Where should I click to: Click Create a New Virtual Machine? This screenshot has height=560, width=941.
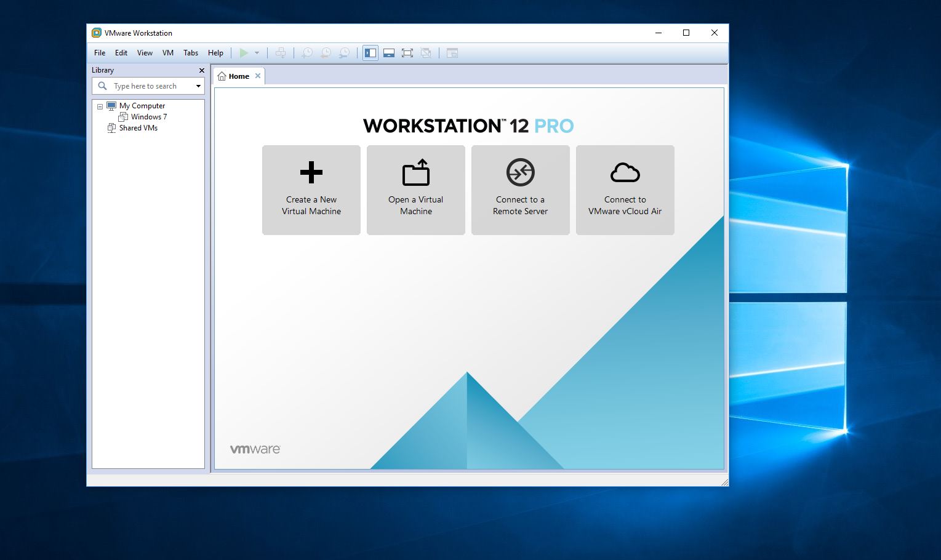[311, 190]
